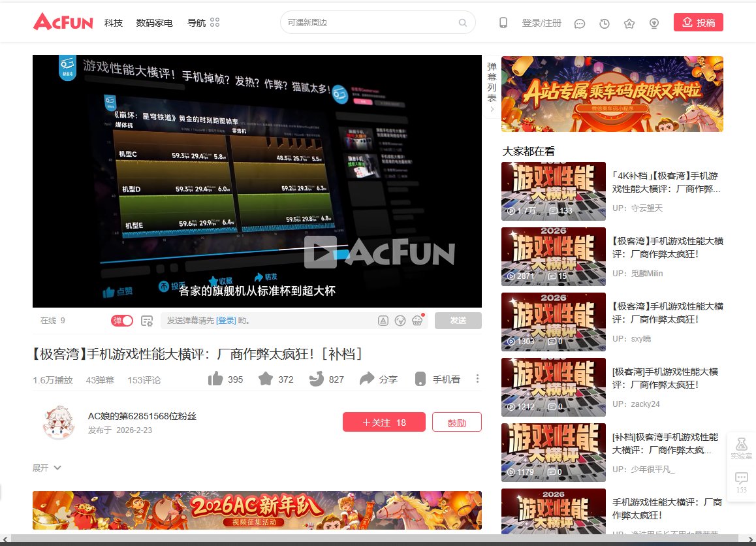Open favorites star icon in header
The height and width of the screenshot is (546, 756).
(x=629, y=23)
